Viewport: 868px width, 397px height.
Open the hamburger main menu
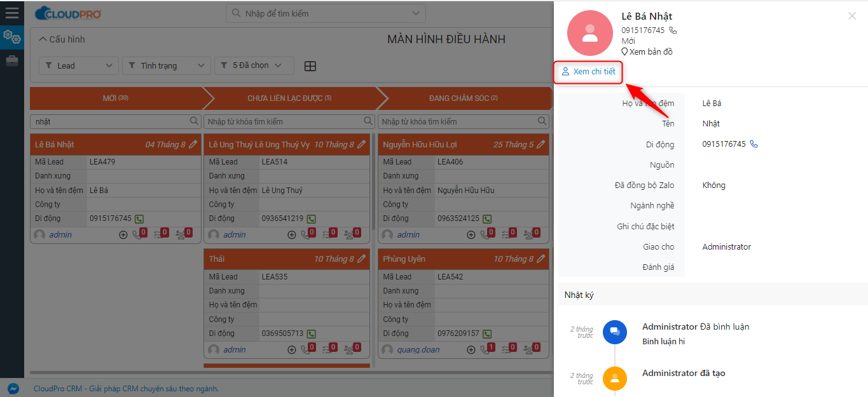pos(11,13)
